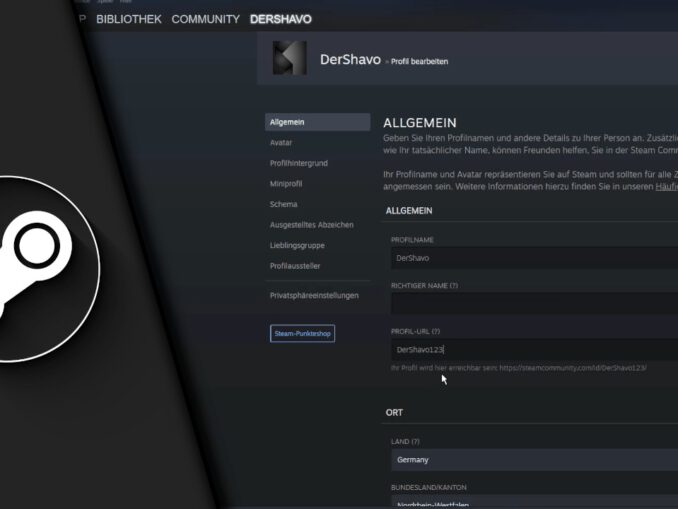Click the DerShavo profile avatar image

[x=290, y=58]
